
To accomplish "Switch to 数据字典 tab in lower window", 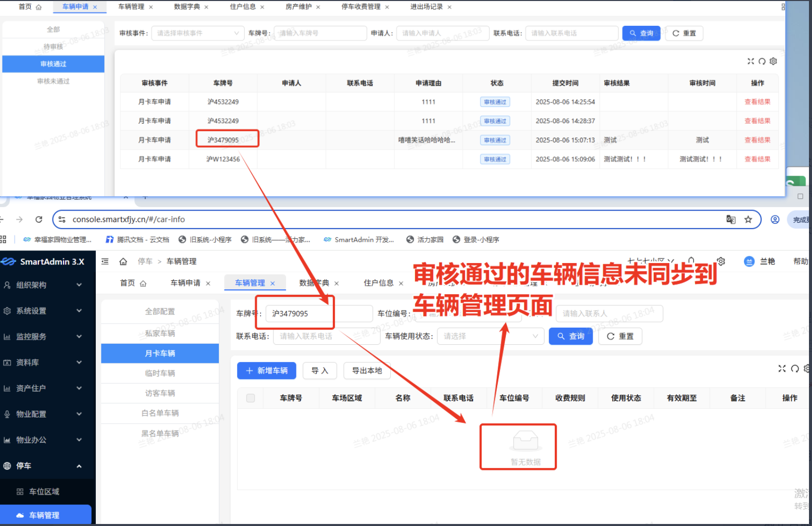I will (314, 283).
